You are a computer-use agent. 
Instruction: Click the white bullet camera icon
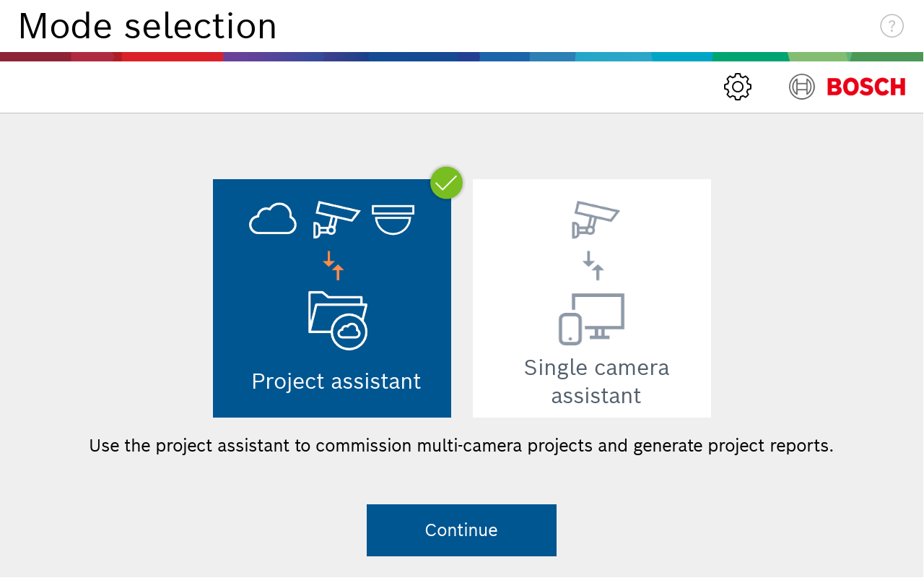tap(336, 220)
